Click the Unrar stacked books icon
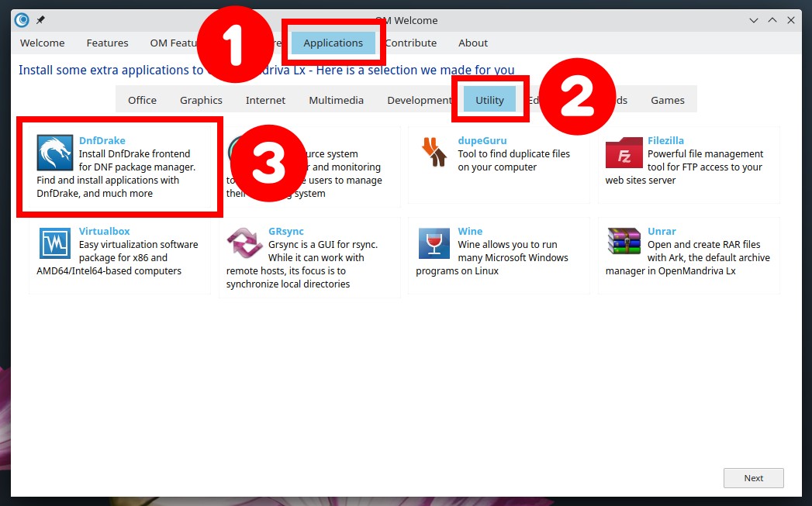 pos(624,241)
